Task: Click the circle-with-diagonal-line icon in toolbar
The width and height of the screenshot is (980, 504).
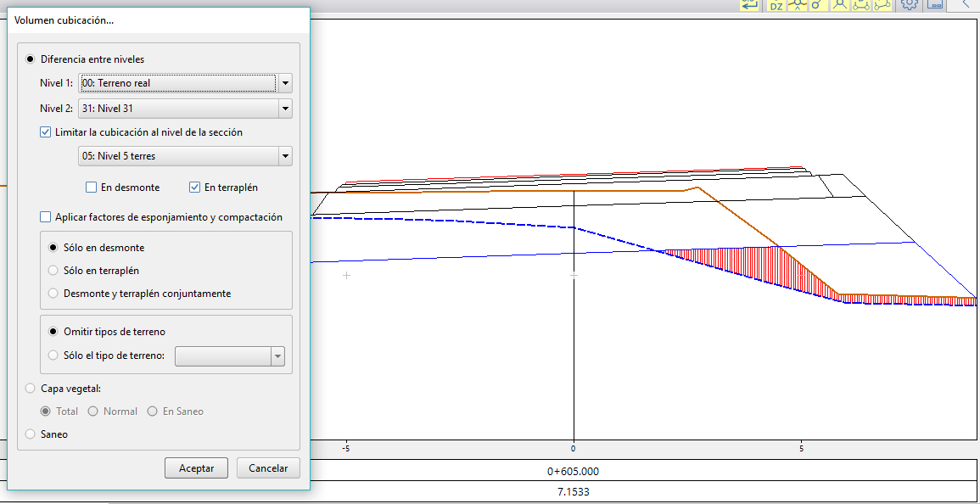Action: click(x=818, y=5)
